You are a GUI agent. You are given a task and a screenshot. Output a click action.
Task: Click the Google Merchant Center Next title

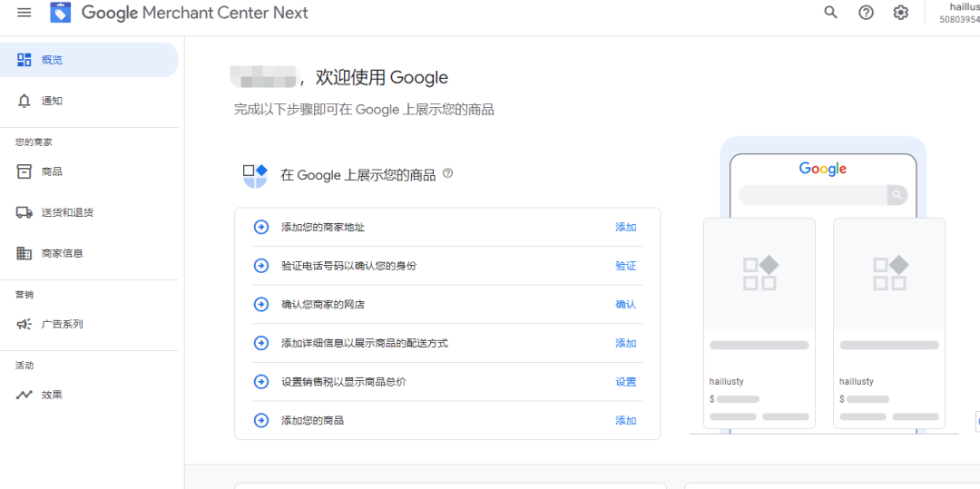point(195,13)
